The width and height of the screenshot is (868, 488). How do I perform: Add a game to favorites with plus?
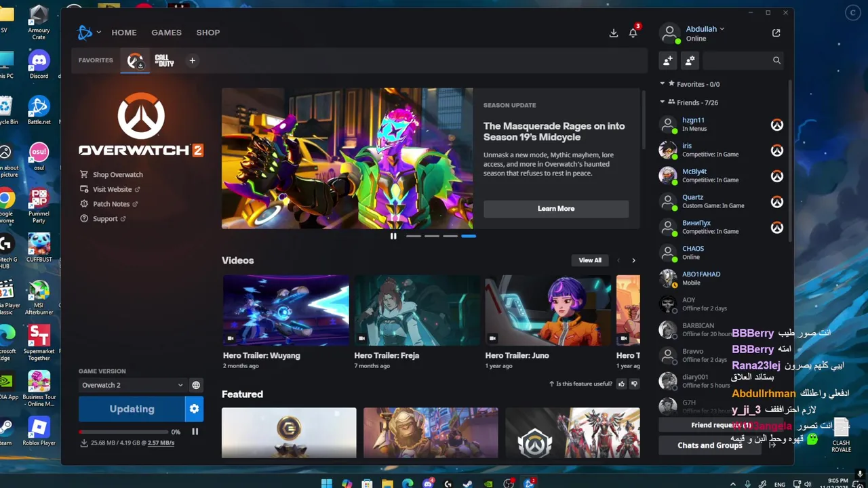(x=192, y=60)
